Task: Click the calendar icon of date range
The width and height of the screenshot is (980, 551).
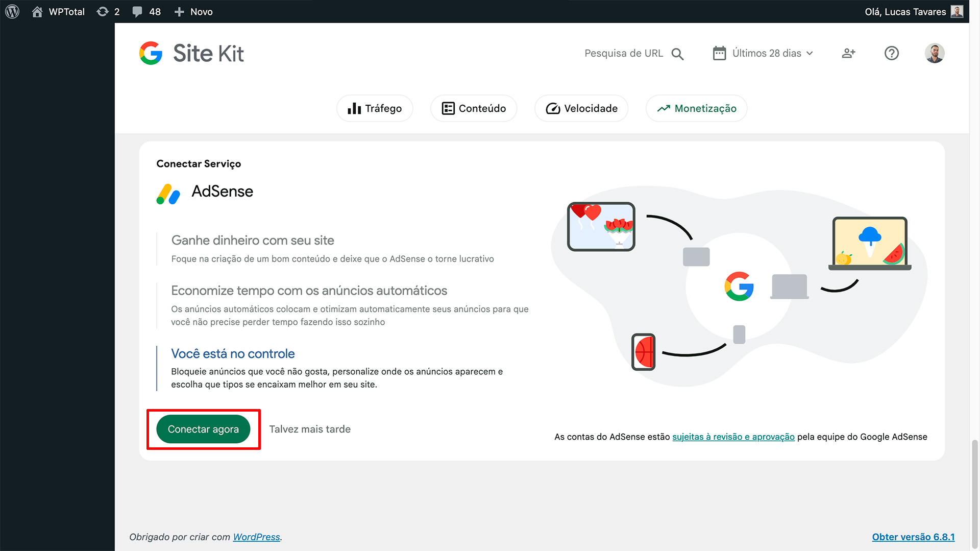Action: (x=719, y=53)
